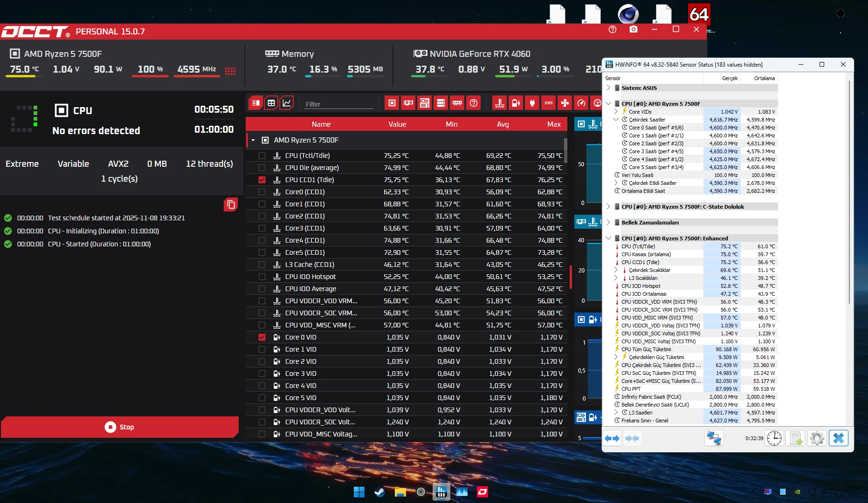Switch to list view layout in OCCT
Image resolution: width=868 pixels, height=503 pixels.
256,103
